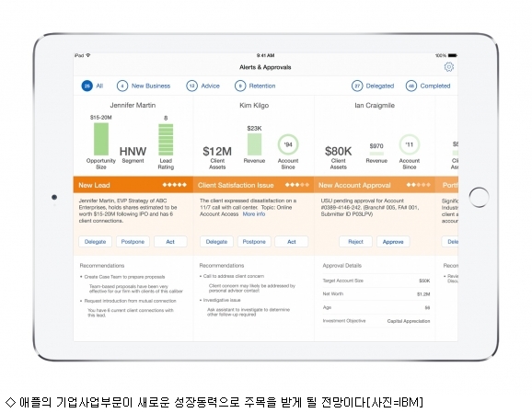
Task: Click 'Request introduction from mutual connection'
Action: 131,301
